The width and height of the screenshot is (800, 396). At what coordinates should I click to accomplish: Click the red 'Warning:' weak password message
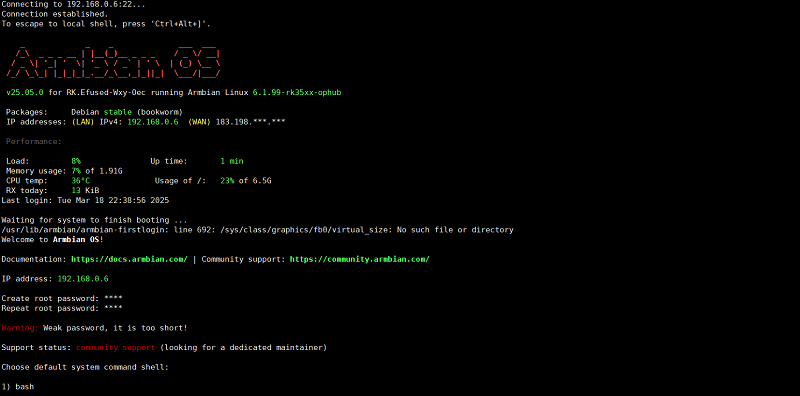point(94,328)
